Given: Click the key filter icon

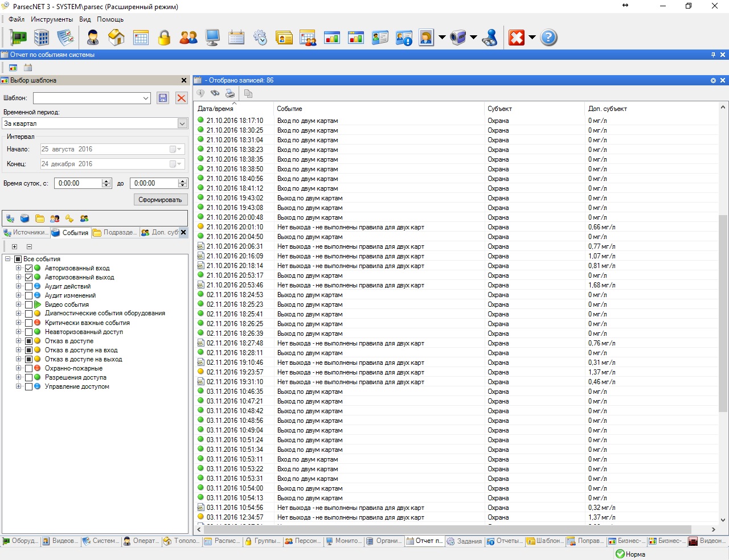Looking at the screenshot, I should pos(69,219).
